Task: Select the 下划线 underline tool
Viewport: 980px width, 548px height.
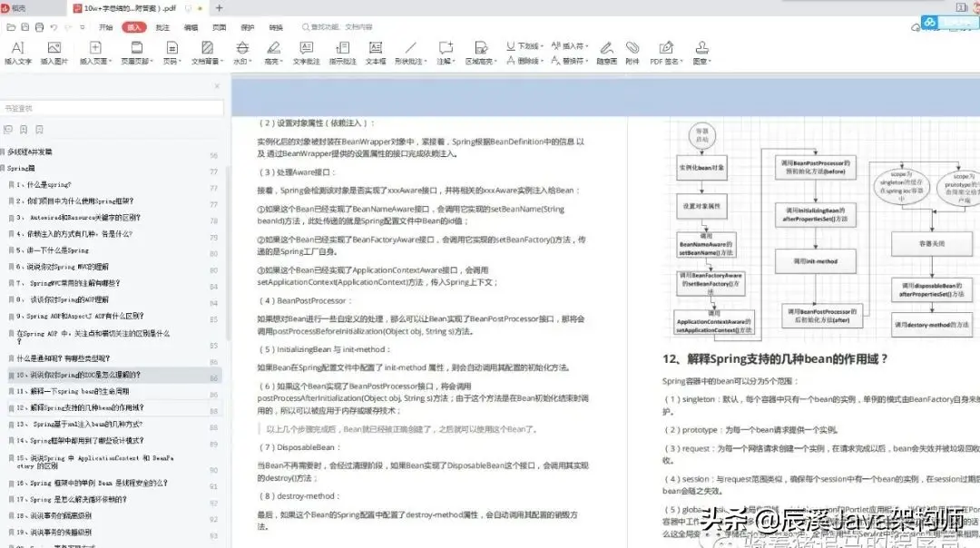Action: tap(524, 45)
